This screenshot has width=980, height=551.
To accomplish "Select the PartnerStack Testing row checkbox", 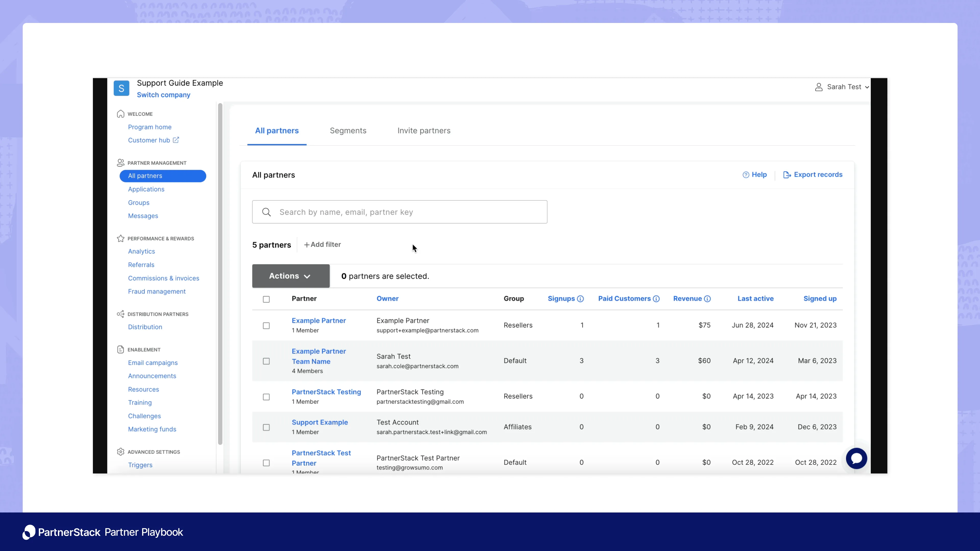I will pos(266,397).
